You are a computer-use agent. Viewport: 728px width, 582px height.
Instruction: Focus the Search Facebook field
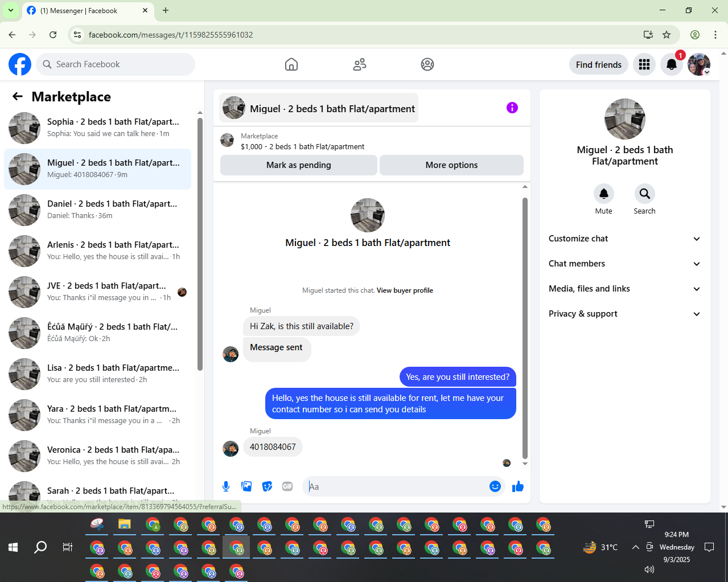(x=116, y=64)
